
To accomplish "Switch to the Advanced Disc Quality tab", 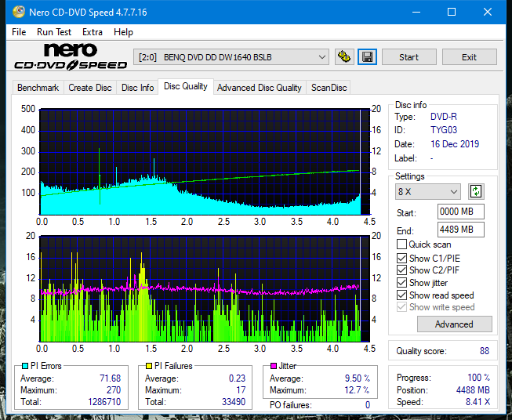I will [x=260, y=88].
